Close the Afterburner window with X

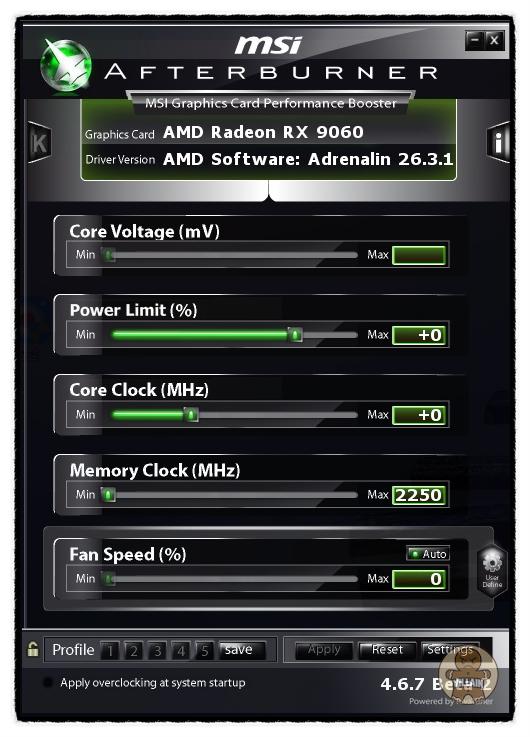tap(494, 40)
